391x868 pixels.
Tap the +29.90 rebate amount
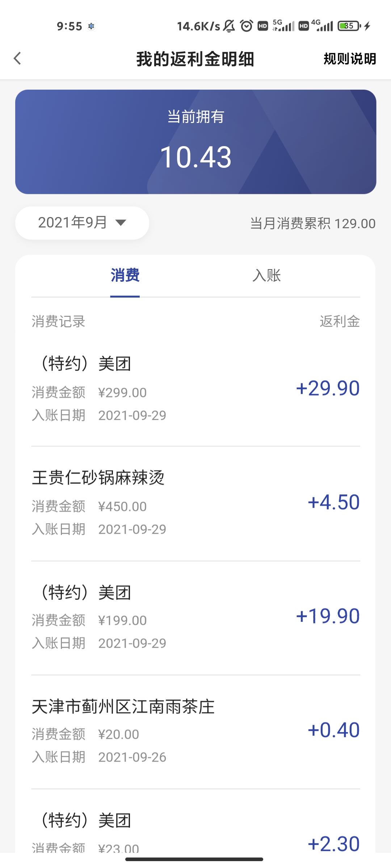pyautogui.click(x=328, y=388)
